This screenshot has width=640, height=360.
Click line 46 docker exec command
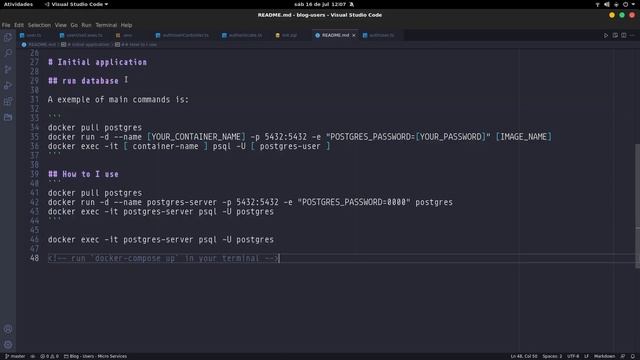pos(161,240)
